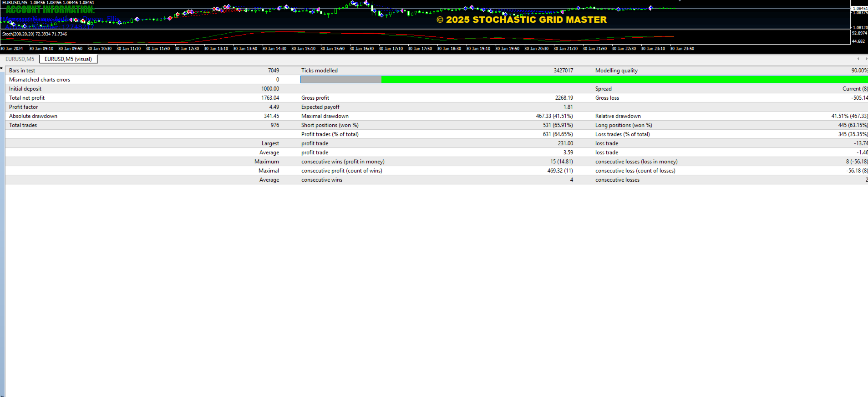The width and height of the screenshot is (868, 397).
Task: Select Long positions (won %) label
Action: pos(624,125)
